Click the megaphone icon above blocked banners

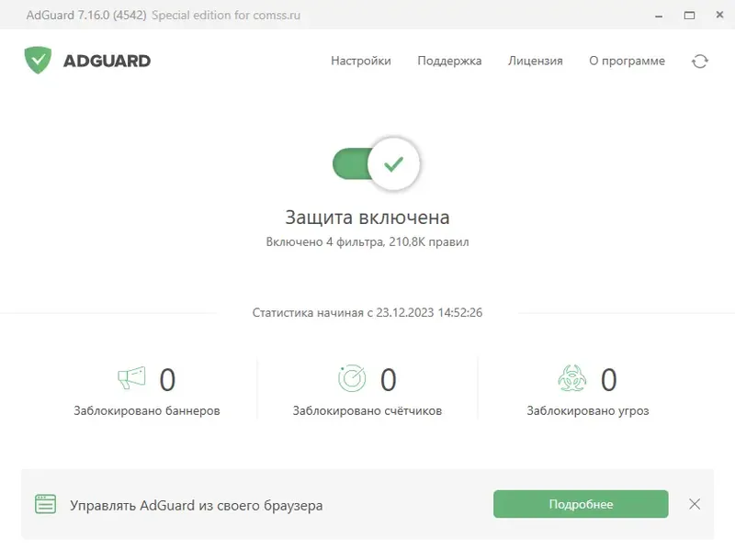[x=133, y=376]
